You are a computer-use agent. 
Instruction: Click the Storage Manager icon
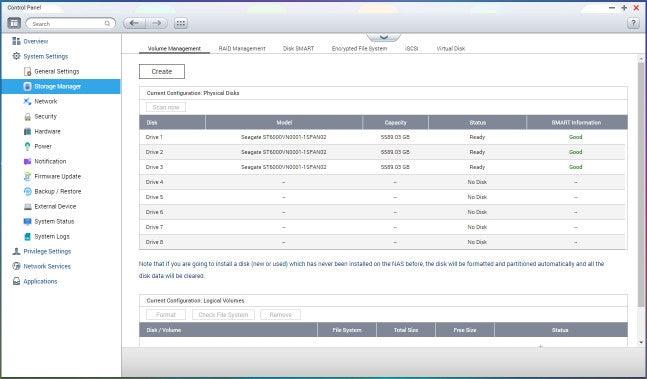click(28, 86)
